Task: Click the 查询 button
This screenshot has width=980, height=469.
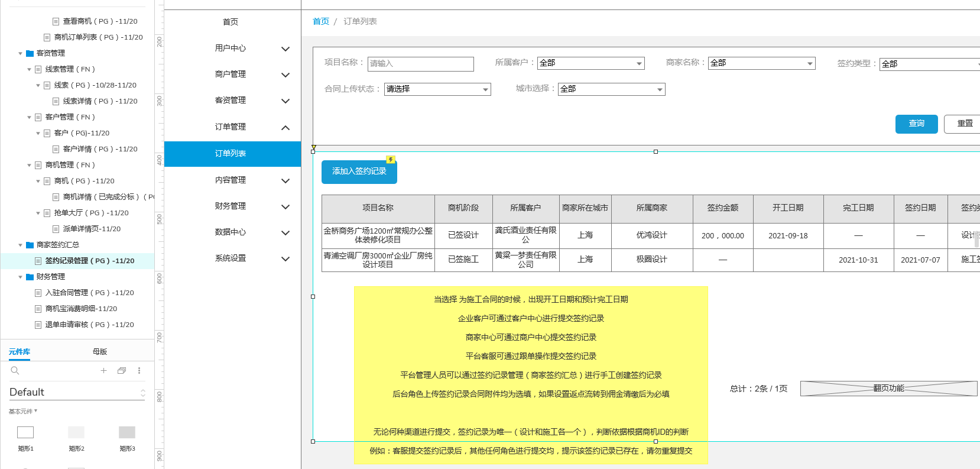Action: [916, 124]
